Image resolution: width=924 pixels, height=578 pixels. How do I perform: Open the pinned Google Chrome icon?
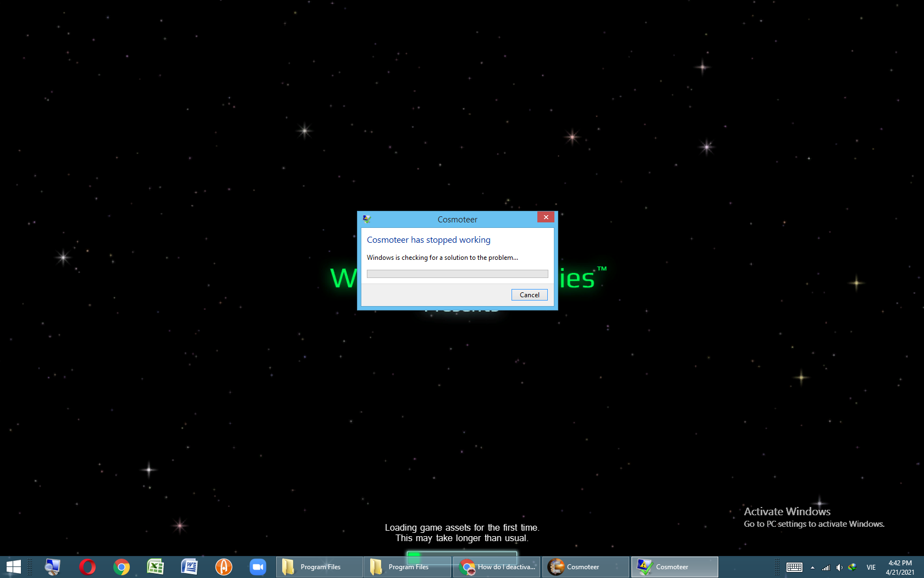click(121, 567)
